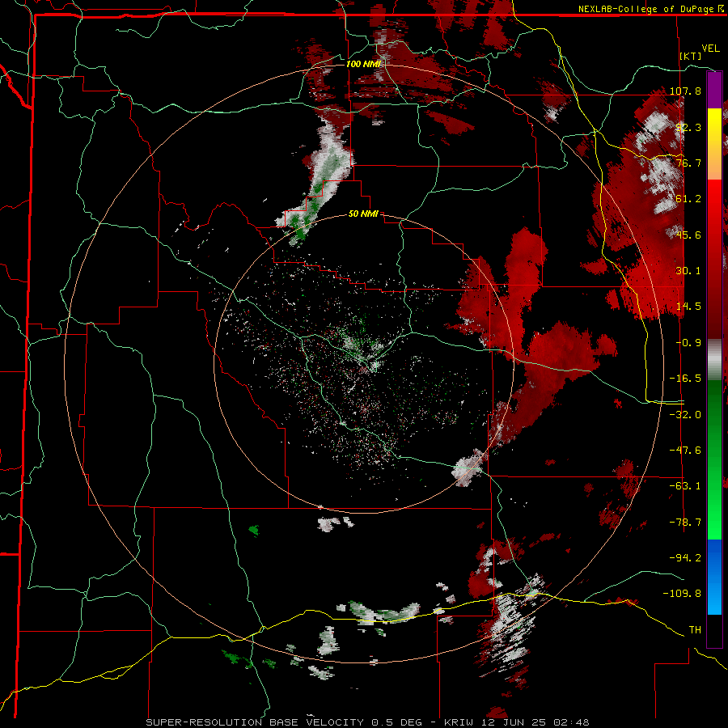Click the 14.5 scale value
Screen dimensions: 728x728
click(688, 307)
